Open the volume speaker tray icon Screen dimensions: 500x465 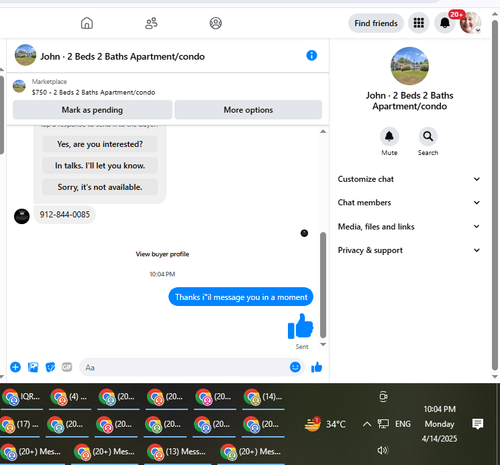pyautogui.click(x=383, y=450)
